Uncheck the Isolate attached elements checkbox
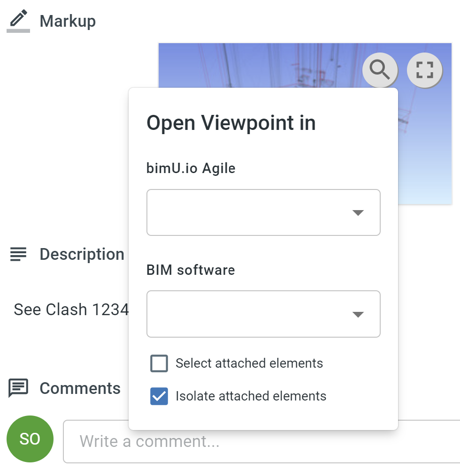This screenshot has width=460, height=476. (159, 396)
